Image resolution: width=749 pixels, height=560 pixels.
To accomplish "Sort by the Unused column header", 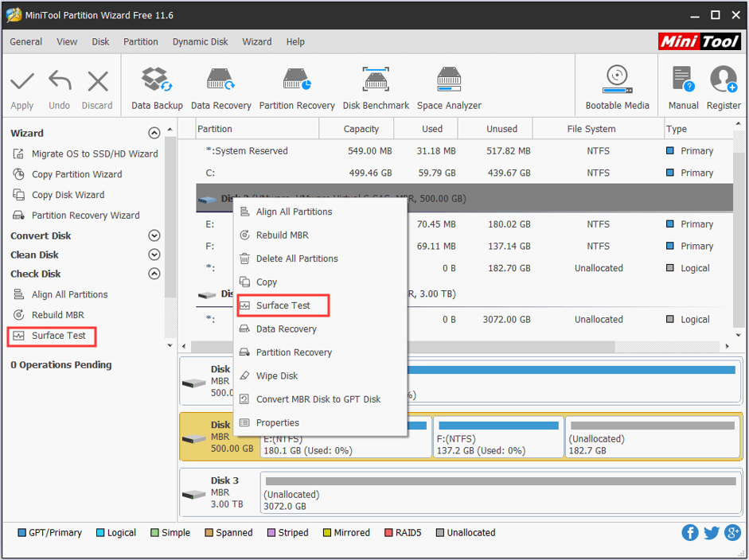I will tap(495, 129).
